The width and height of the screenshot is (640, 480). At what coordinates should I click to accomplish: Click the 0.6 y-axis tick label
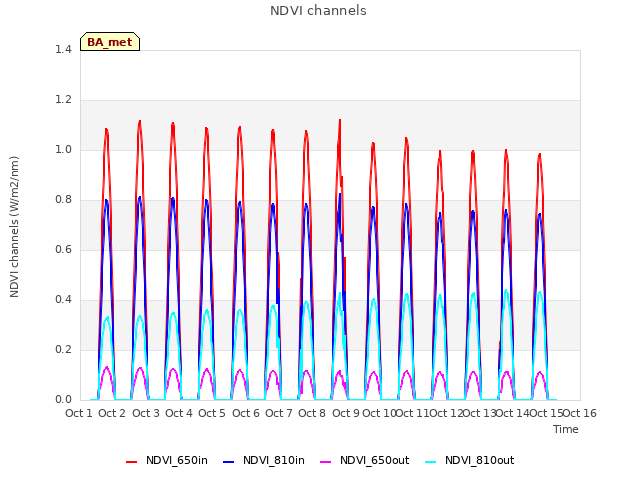(x=63, y=250)
